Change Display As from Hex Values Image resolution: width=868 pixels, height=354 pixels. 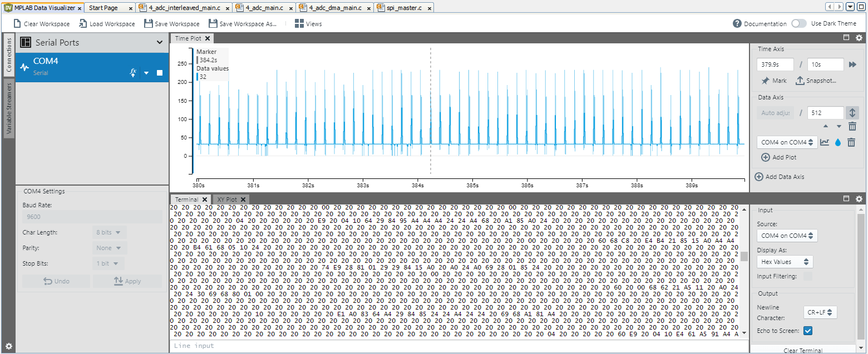[785, 261]
